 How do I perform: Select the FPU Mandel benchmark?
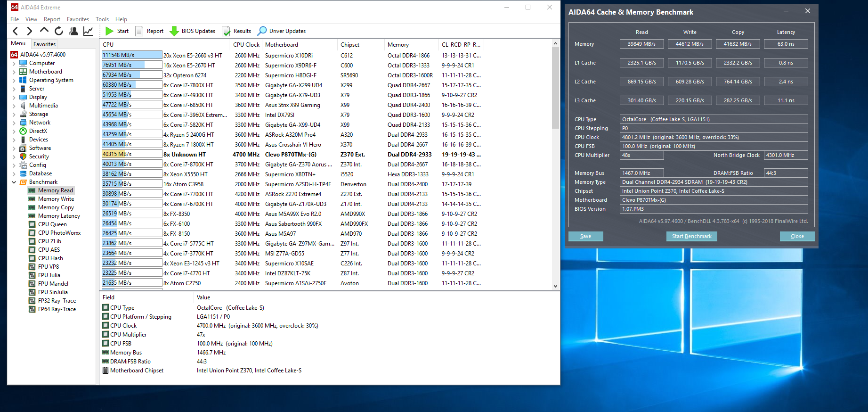point(53,284)
